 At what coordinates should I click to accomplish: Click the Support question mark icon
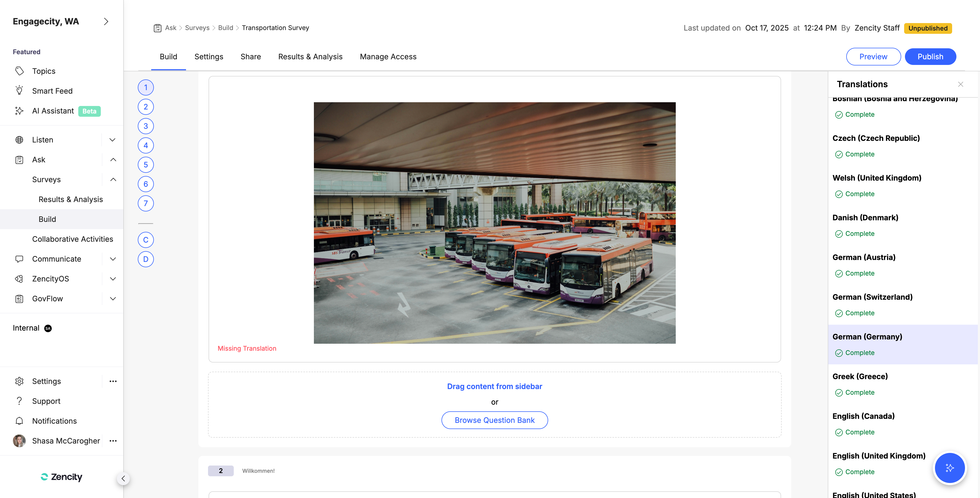tap(19, 401)
